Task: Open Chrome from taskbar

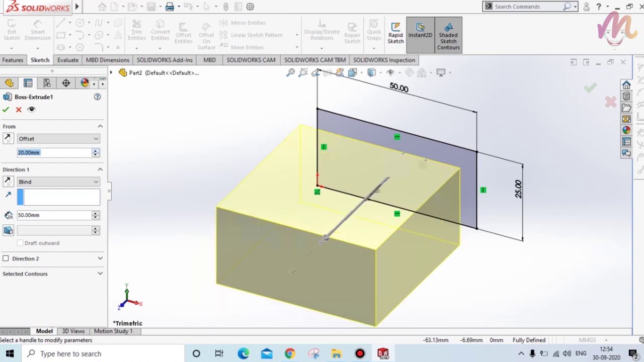Action: point(290,353)
